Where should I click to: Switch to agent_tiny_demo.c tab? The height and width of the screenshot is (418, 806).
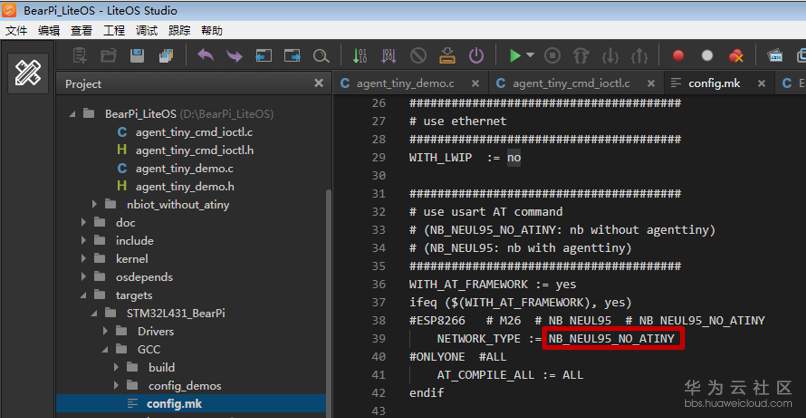[405, 83]
